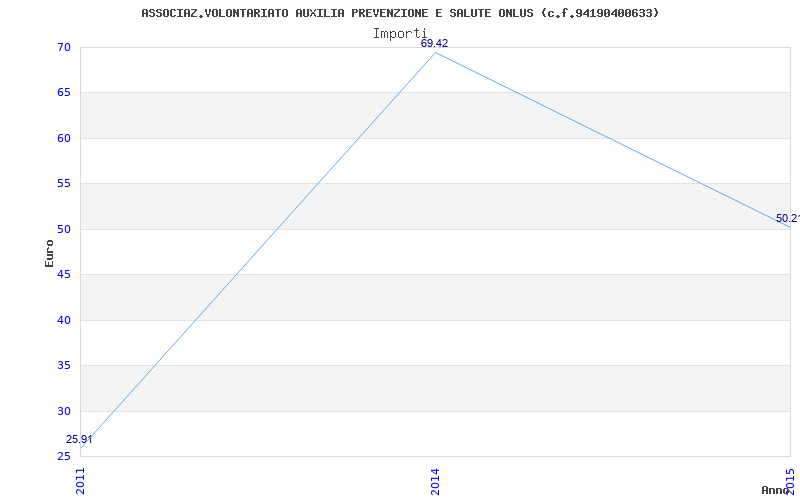800x500 pixels.
Task: Click the Anno x-axis title
Action: [775, 490]
